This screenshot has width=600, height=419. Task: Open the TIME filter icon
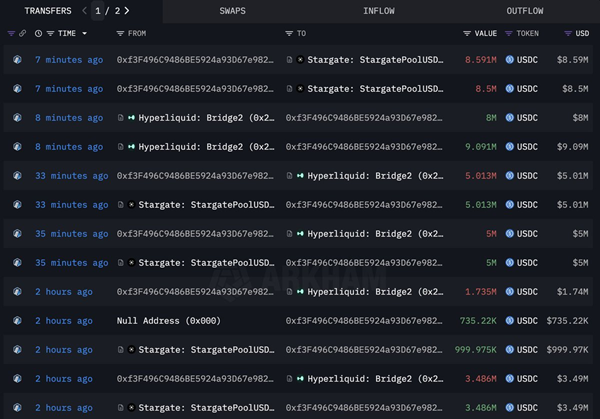pos(50,34)
